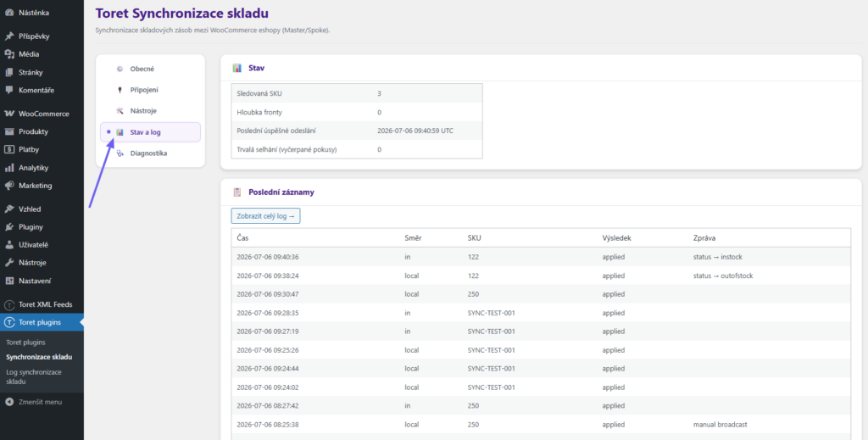Click the Nástěnka dashboard icon
The image size is (868, 440).
[x=8, y=12]
